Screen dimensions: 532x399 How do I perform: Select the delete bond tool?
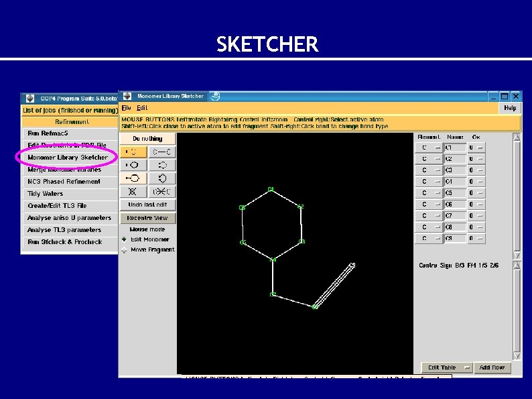[x=161, y=192]
